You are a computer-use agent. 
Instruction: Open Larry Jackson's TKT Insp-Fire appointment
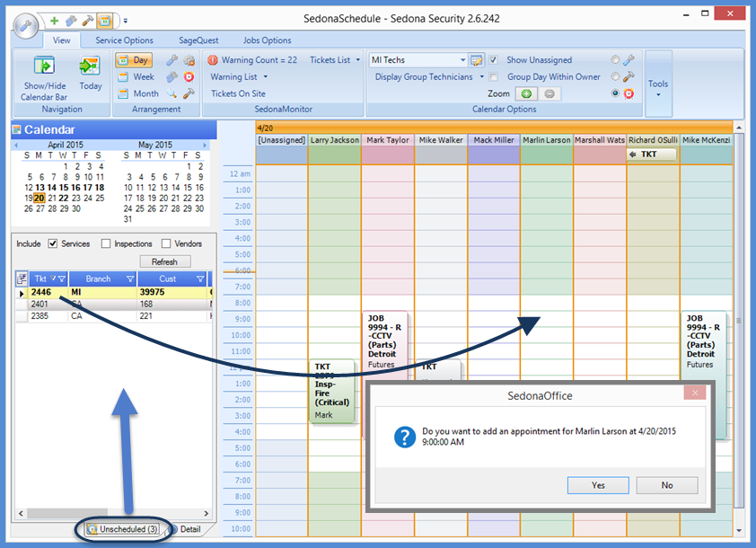332,393
